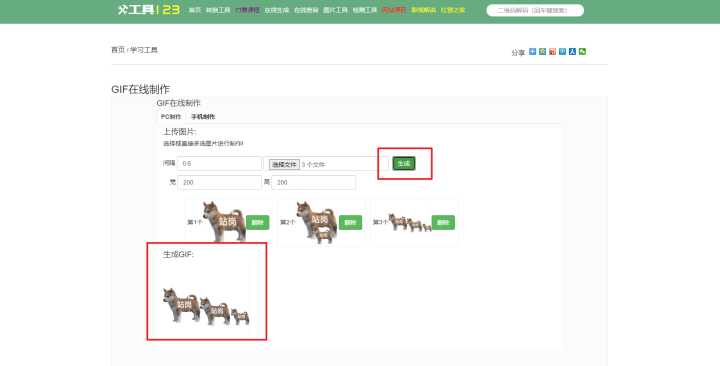Click the second share icon after 分享
The width and height of the screenshot is (720, 366).
tap(542, 52)
